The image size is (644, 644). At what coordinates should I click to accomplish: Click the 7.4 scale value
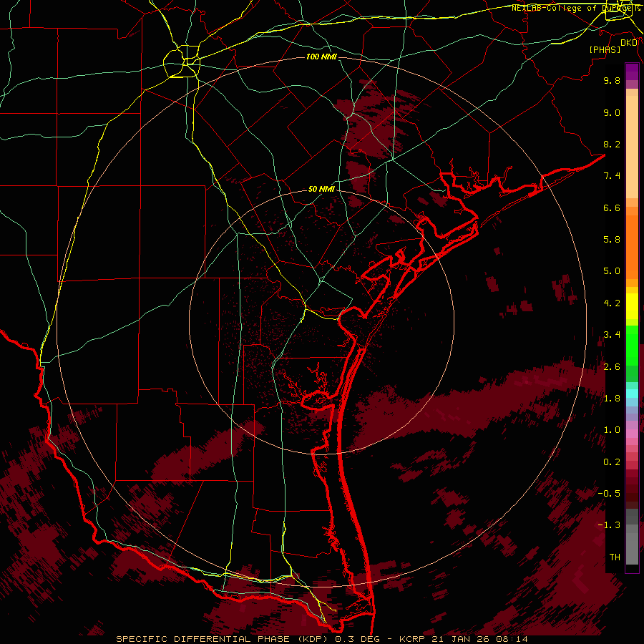(612, 176)
